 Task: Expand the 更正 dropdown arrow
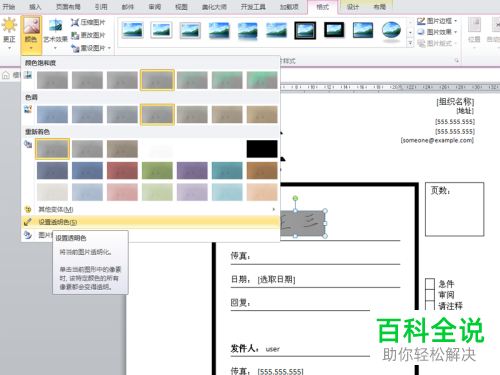pos(9,48)
